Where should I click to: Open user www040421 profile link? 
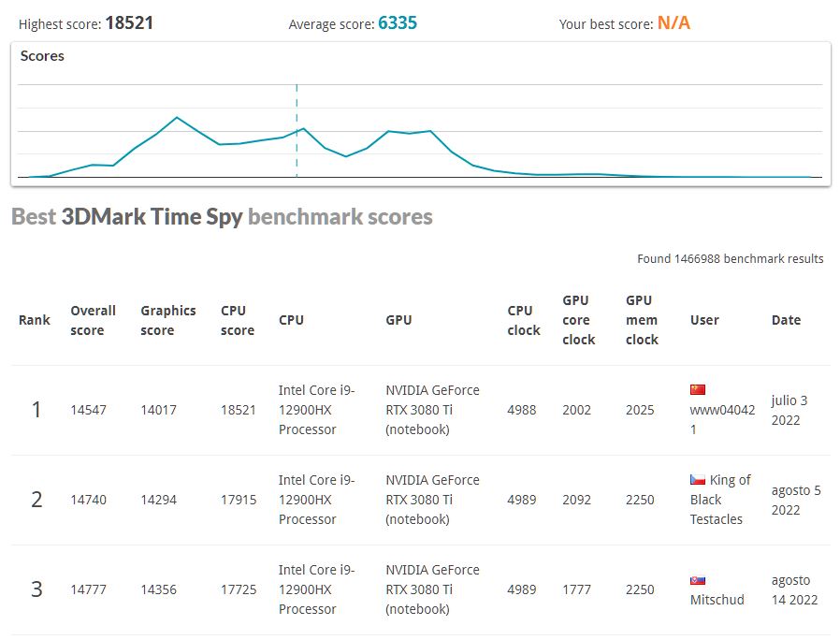pyautogui.click(x=722, y=420)
